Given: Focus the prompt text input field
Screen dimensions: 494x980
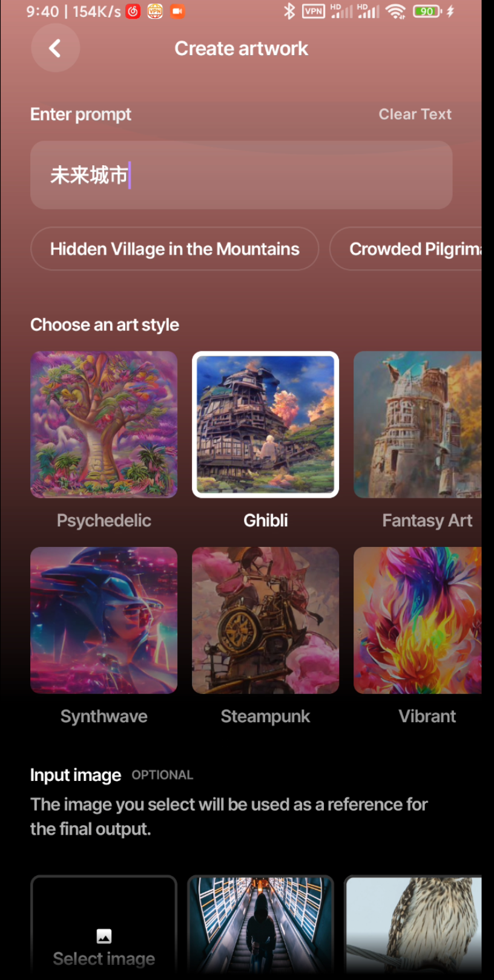Looking at the screenshot, I should point(242,175).
